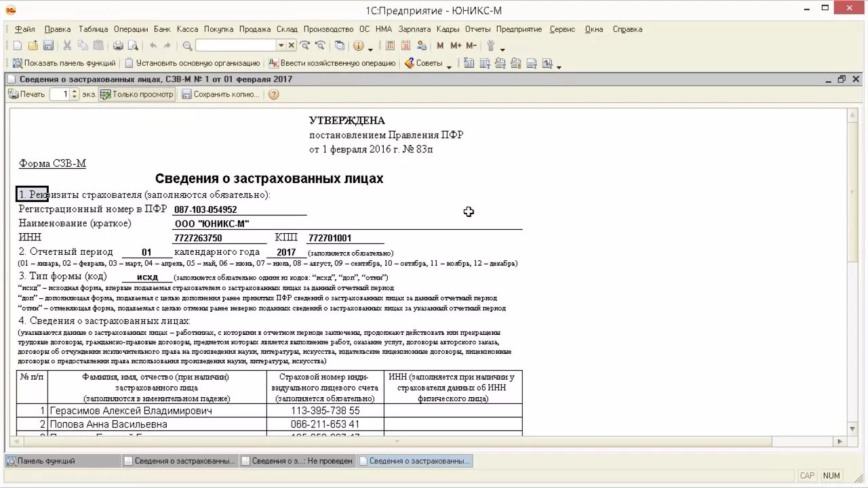Click the New document icon

tap(17, 45)
